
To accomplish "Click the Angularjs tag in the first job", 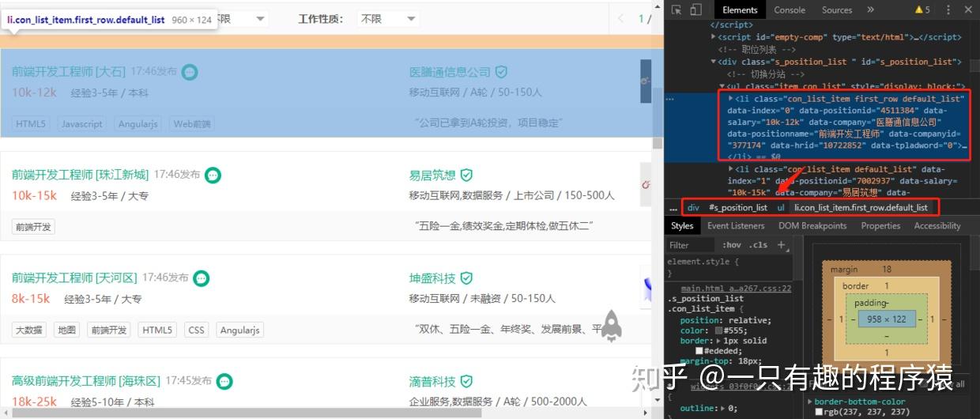I will click(x=138, y=124).
